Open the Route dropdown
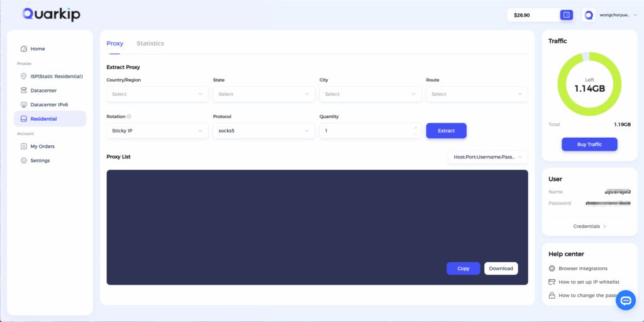This screenshot has height=322, width=644. tap(477, 94)
